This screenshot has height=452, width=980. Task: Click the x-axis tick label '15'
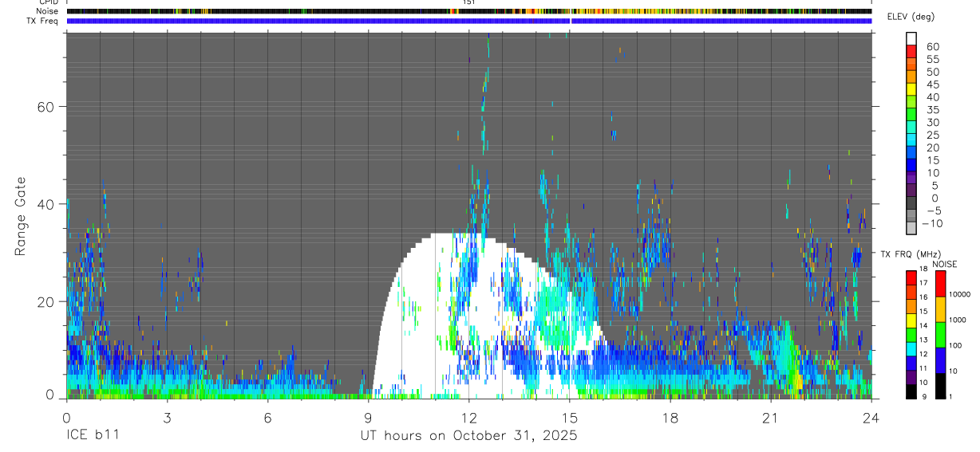click(570, 419)
